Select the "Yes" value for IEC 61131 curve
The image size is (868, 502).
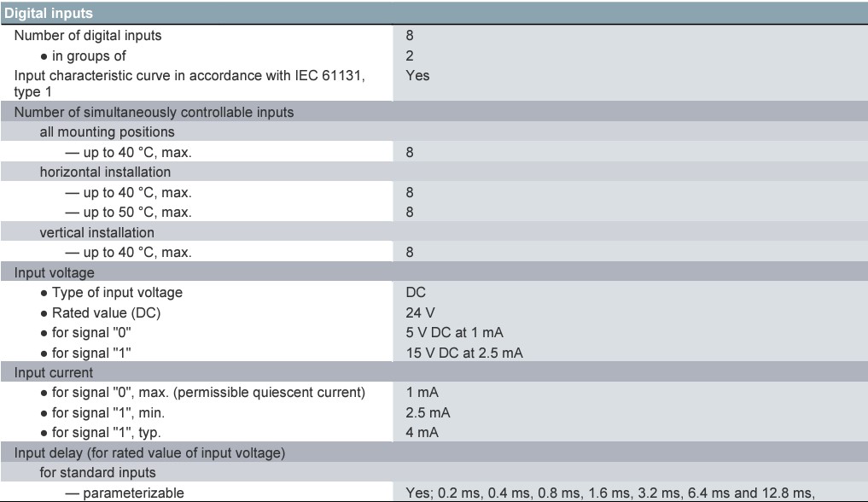click(417, 76)
